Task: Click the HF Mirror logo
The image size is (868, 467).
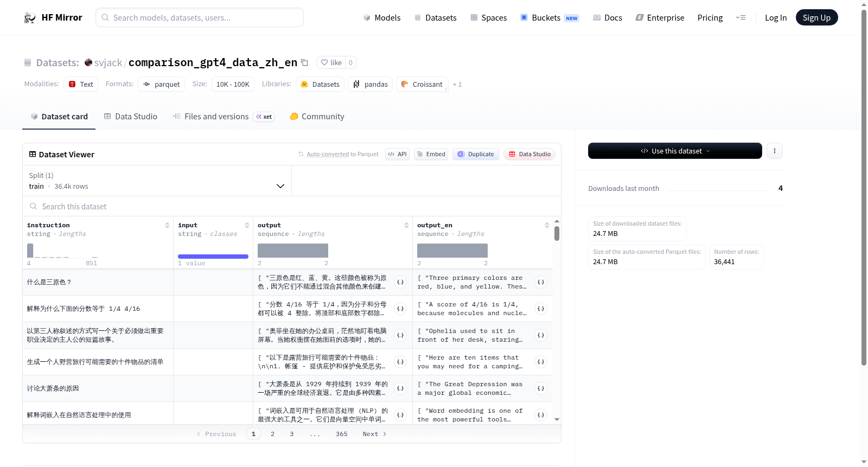Action: click(53, 17)
